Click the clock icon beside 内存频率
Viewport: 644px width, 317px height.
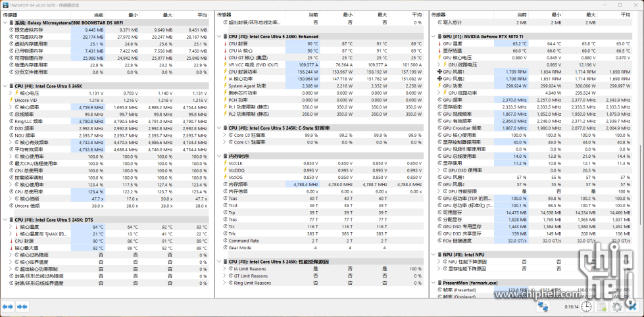point(225,184)
